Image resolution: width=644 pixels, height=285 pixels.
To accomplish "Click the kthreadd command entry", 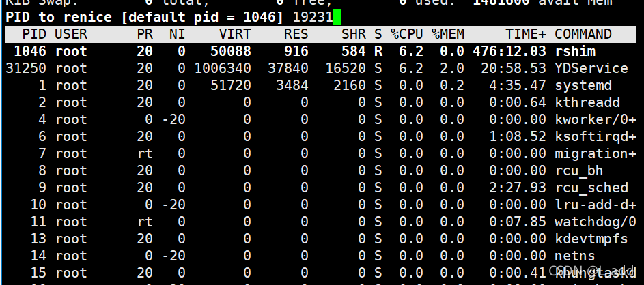I will click(587, 102).
